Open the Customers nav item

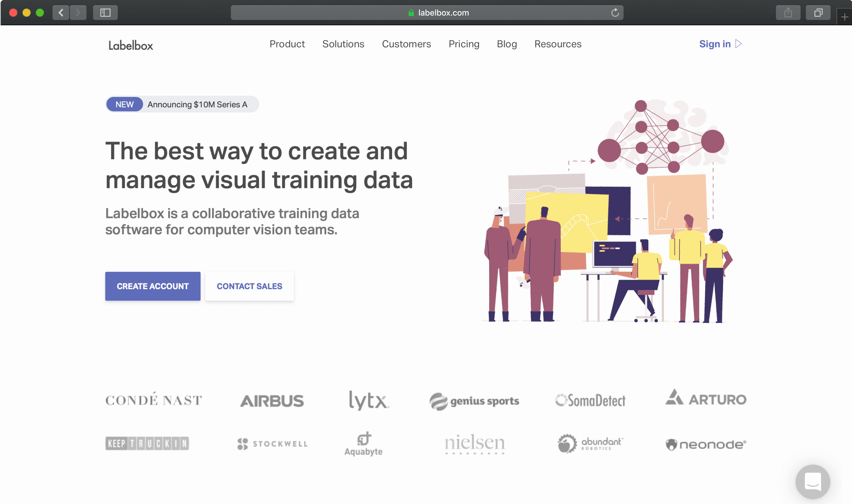(x=406, y=44)
